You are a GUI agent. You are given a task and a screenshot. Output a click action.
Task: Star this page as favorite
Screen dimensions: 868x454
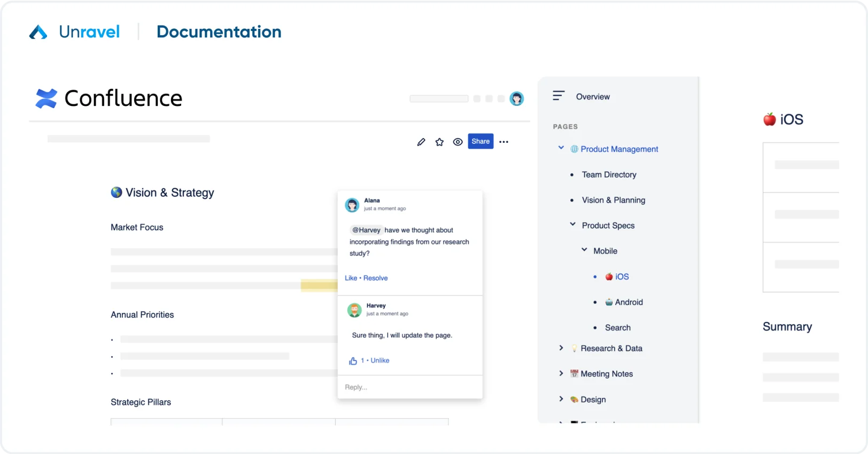[439, 142]
